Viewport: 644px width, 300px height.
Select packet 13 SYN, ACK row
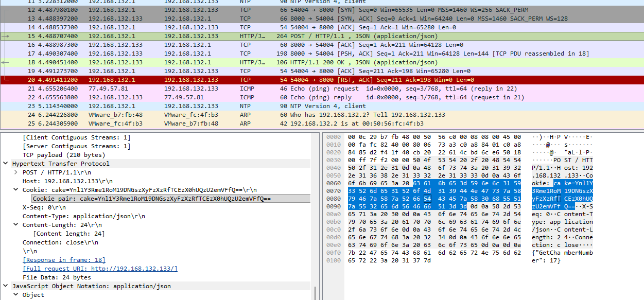[x=322, y=19]
